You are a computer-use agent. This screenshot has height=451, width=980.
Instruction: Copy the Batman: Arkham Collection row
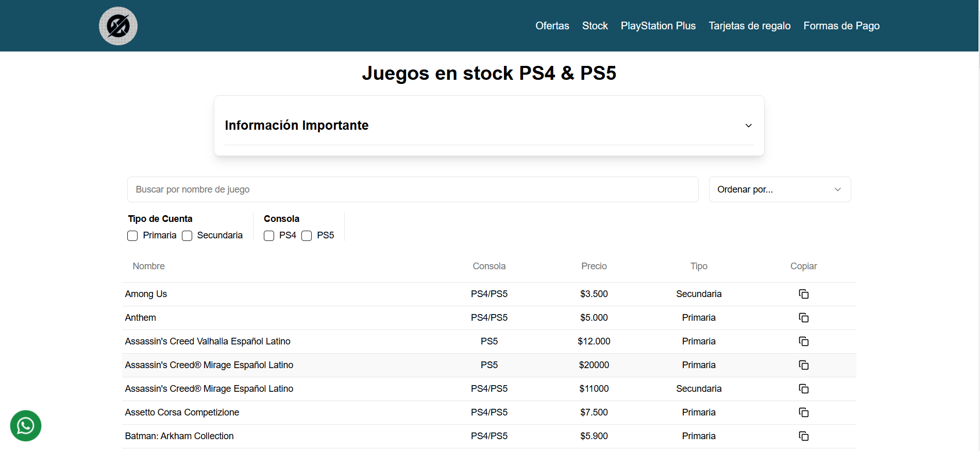[x=803, y=436]
